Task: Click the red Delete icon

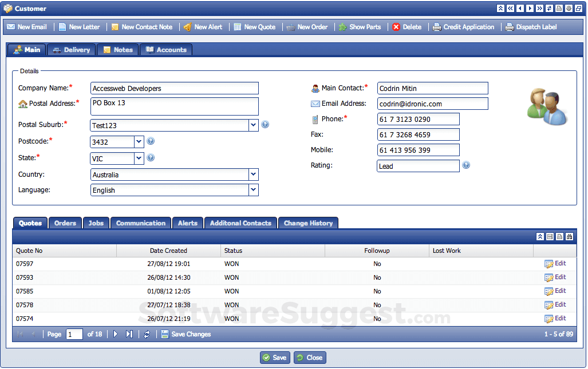Action: click(396, 27)
